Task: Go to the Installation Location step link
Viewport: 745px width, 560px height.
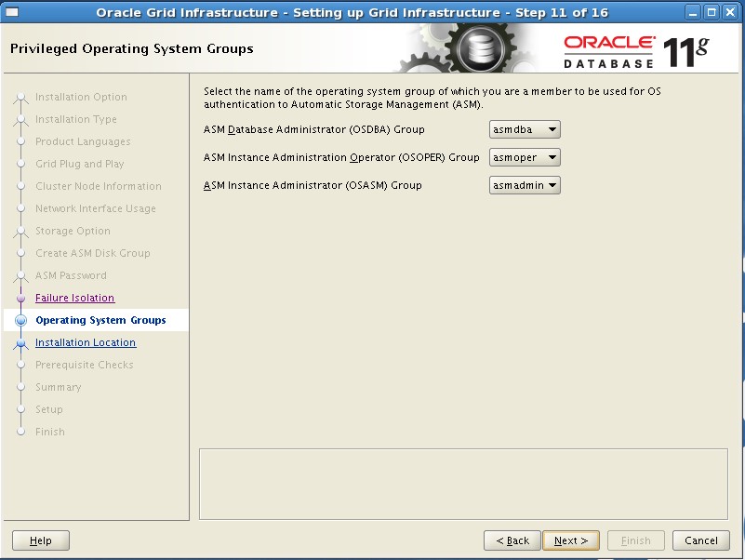Action: [x=86, y=342]
